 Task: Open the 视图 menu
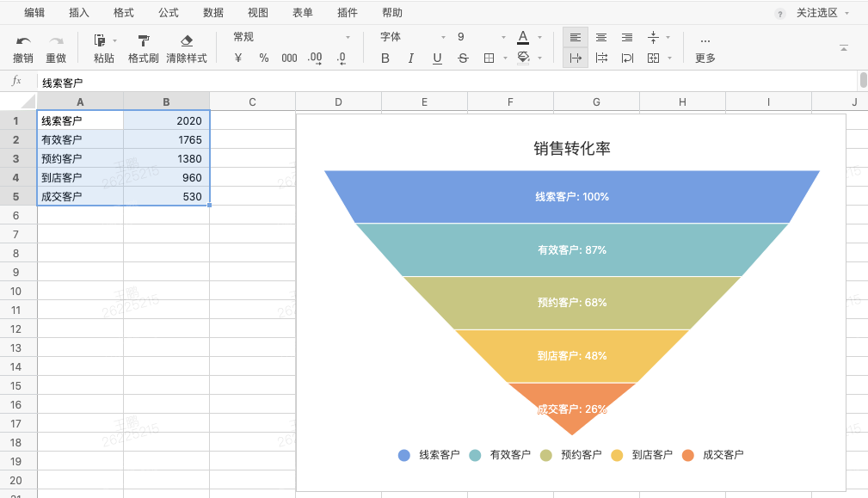point(257,13)
